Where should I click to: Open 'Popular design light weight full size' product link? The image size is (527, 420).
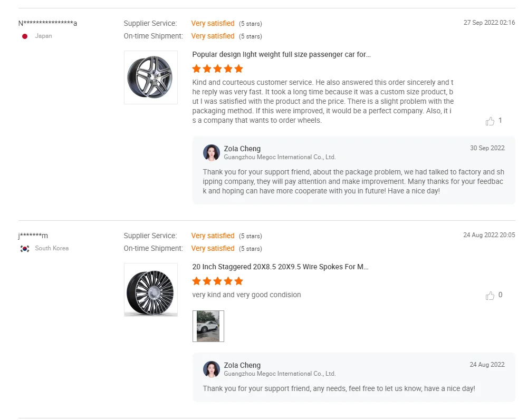(281, 55)
